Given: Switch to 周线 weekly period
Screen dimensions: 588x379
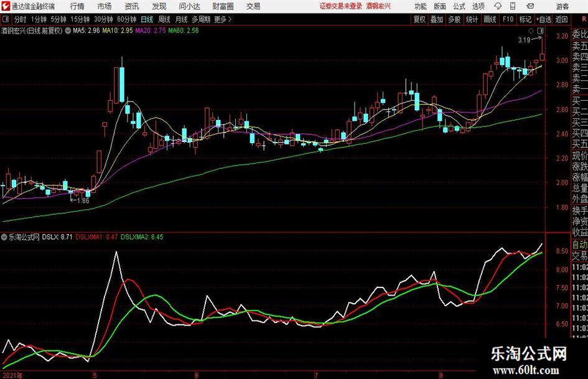Looking at the screenshot, I should pos(164,19).
